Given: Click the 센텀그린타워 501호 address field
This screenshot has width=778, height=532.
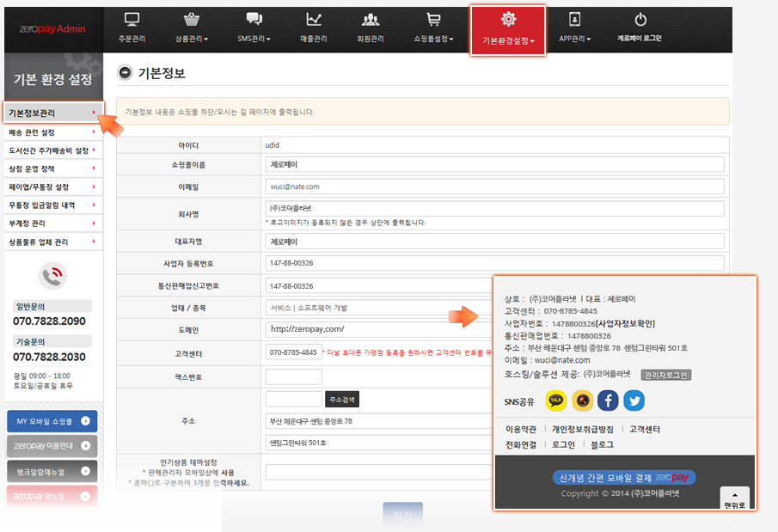Looking at the screenshot, I should 380,443.
